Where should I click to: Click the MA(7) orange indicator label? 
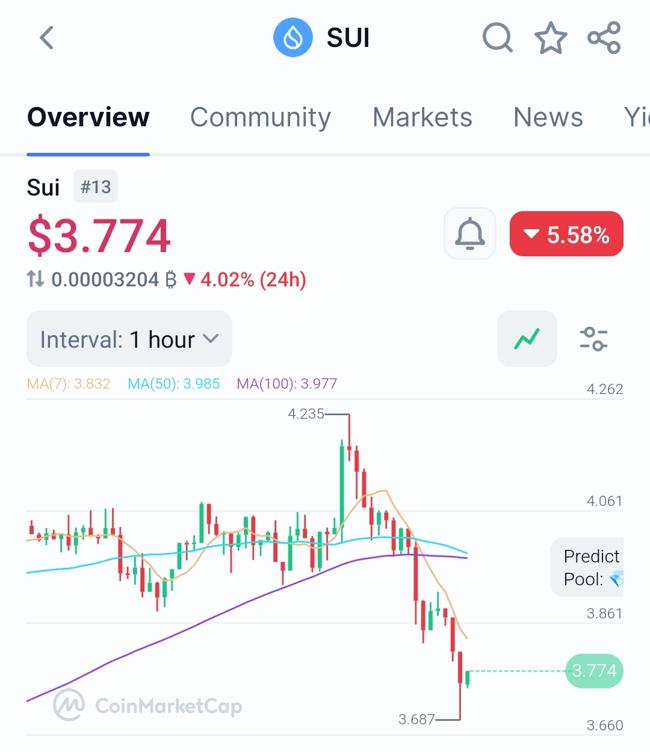tap(69, 383)
